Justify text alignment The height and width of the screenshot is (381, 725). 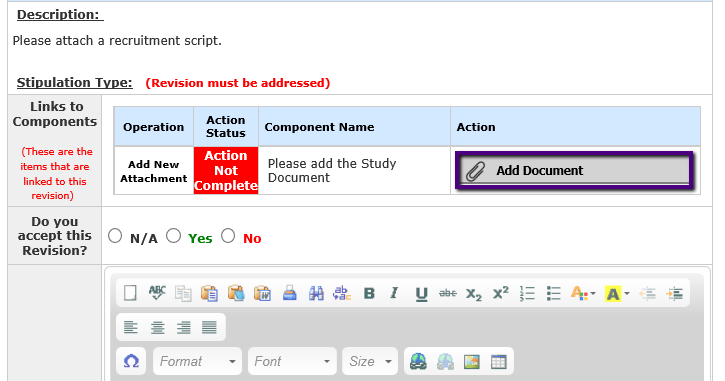pos(209,327)
